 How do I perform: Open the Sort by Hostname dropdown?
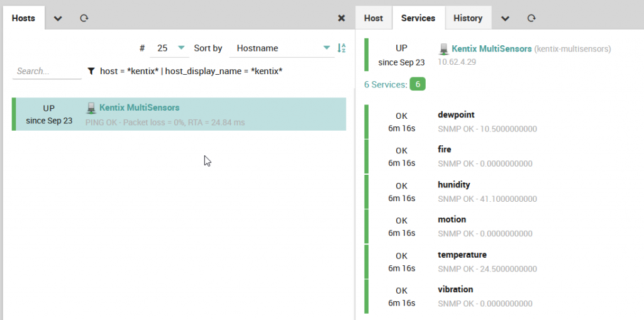280,48
